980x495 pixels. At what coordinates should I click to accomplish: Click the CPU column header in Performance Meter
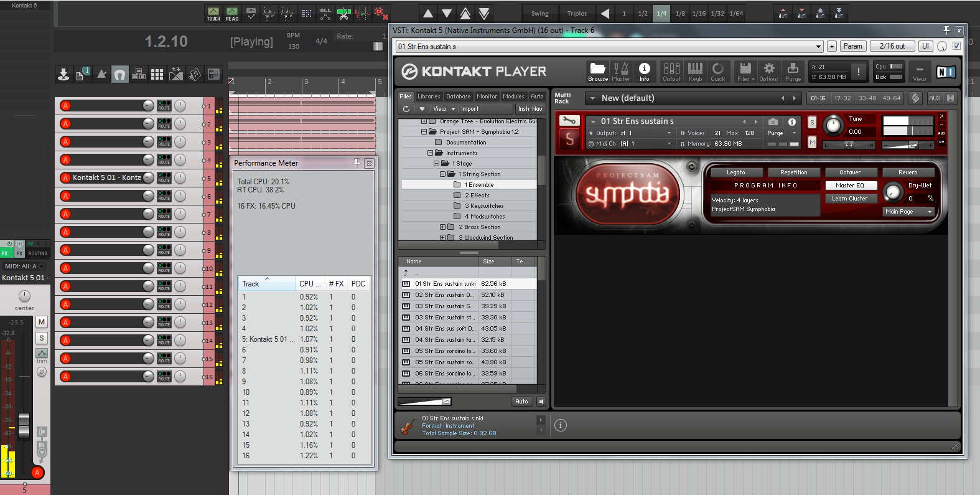310,284
